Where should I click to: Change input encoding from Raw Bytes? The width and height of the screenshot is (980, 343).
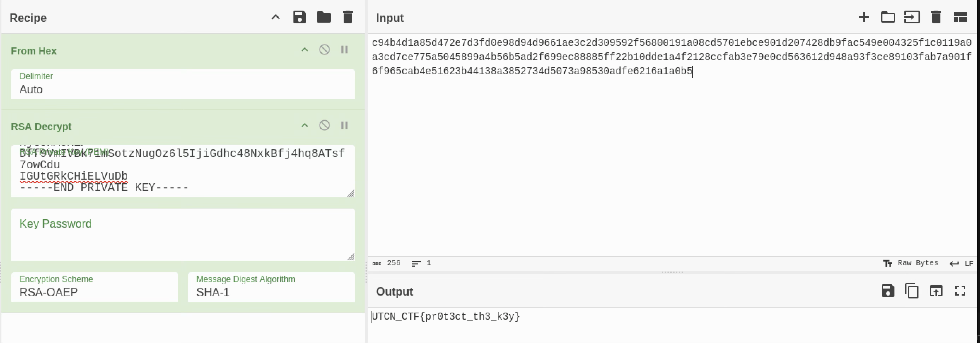pos(910,263)
